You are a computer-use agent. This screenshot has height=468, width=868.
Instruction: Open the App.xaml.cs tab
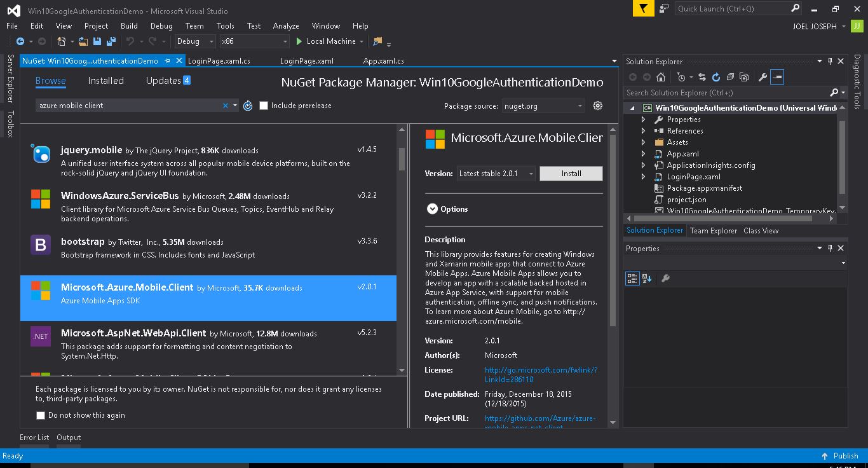pyautogui.click(x=384, y=61)
